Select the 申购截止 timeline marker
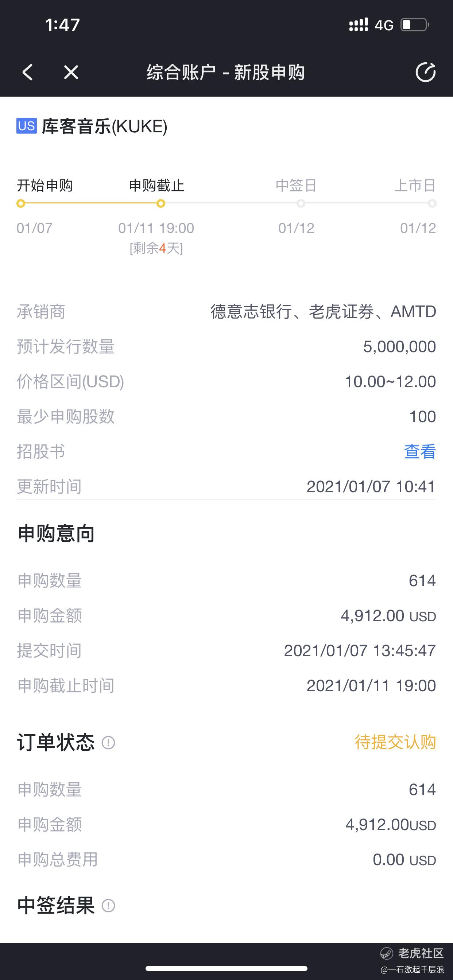Image resolution: width=453 pixels, height=980 pixels. coord(160,203)
